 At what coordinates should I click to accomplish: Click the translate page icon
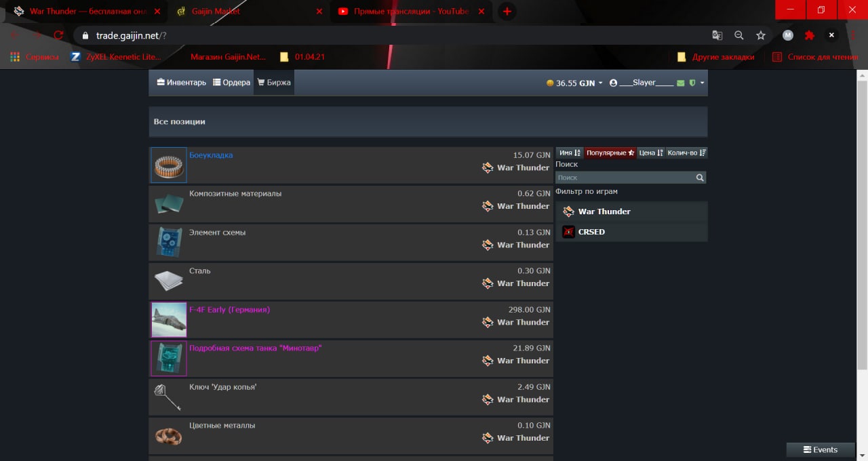717,35
